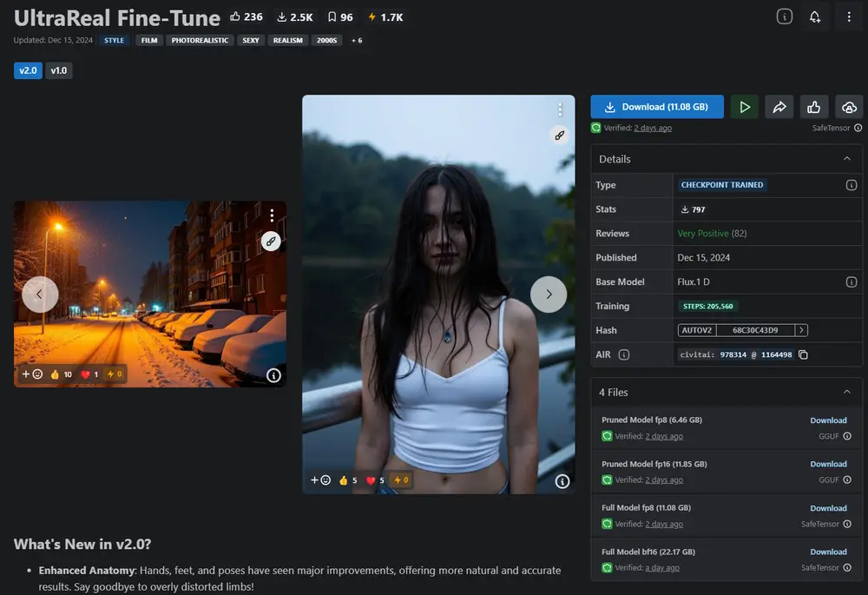Collapse the 4 Files panel
868x595 pixels.
(x=847, y=393)
